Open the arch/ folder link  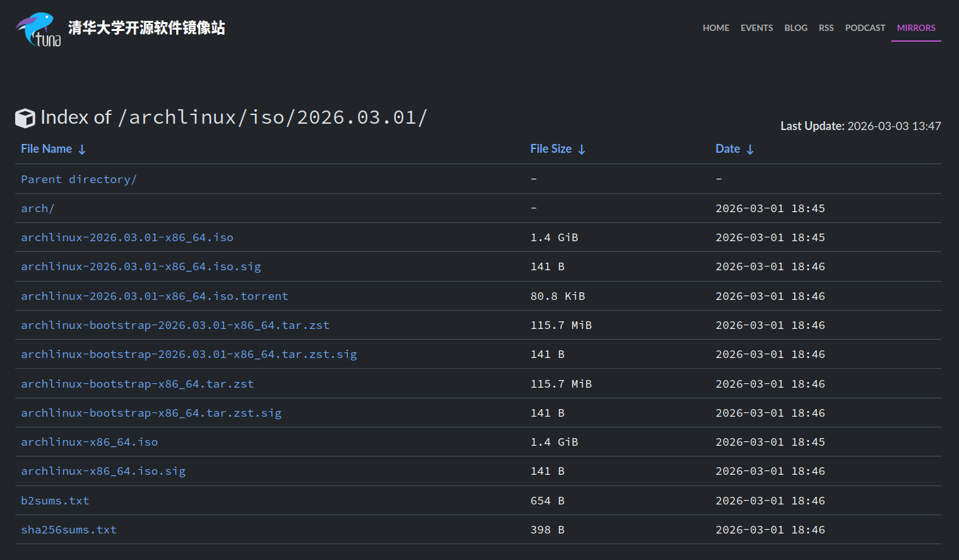38,208
